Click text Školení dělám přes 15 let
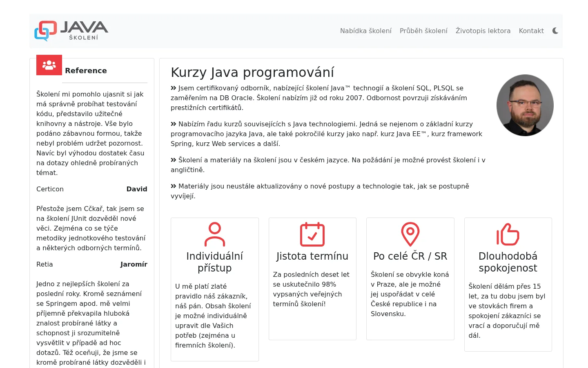The image size is (588, 368). coord(508,311)
